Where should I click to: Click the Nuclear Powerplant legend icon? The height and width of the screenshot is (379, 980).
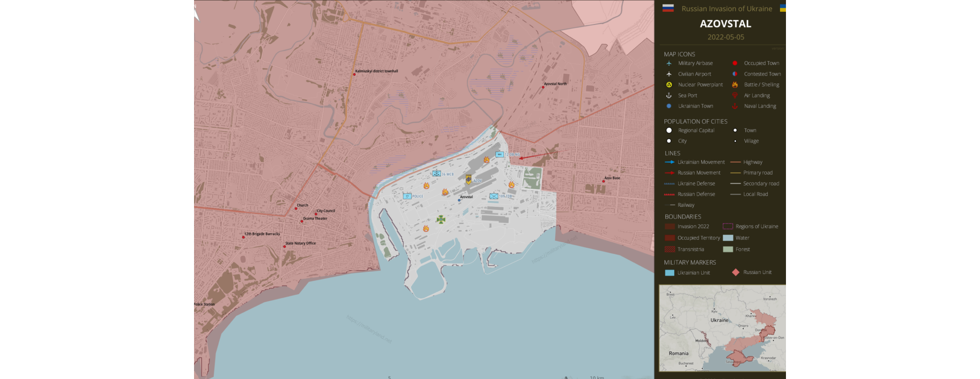[x=669, y=85]
